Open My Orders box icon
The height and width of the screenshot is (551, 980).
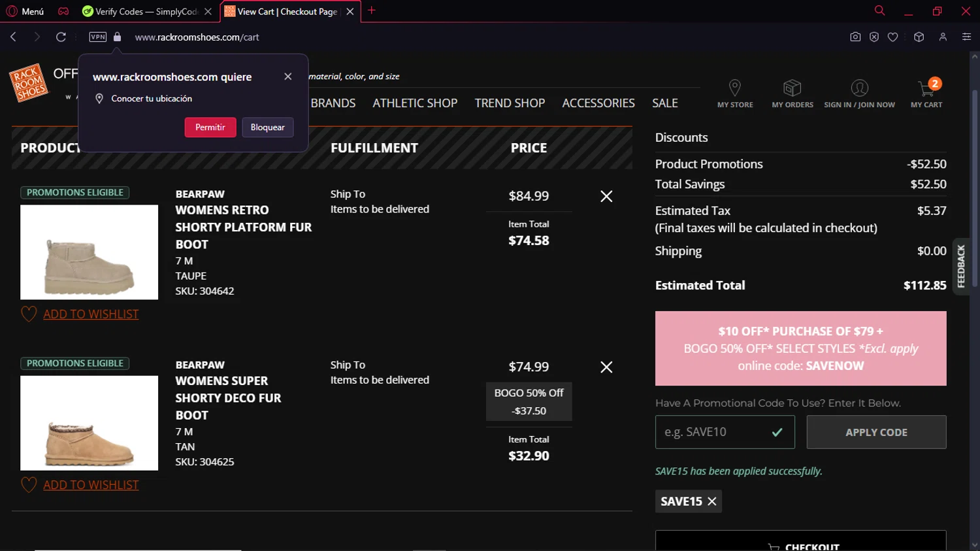(x=792, y=93)
